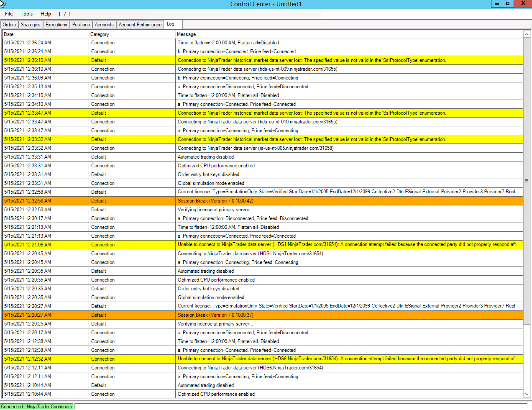Image resolution: width=532 pixels, height=410 pixels.
Task: Switch to the Accounts tab
Action: point(104,25)
